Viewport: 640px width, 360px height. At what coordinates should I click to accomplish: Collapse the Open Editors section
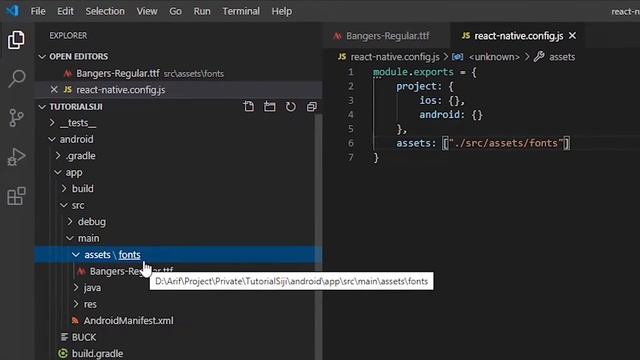click(x=42, y=57)
